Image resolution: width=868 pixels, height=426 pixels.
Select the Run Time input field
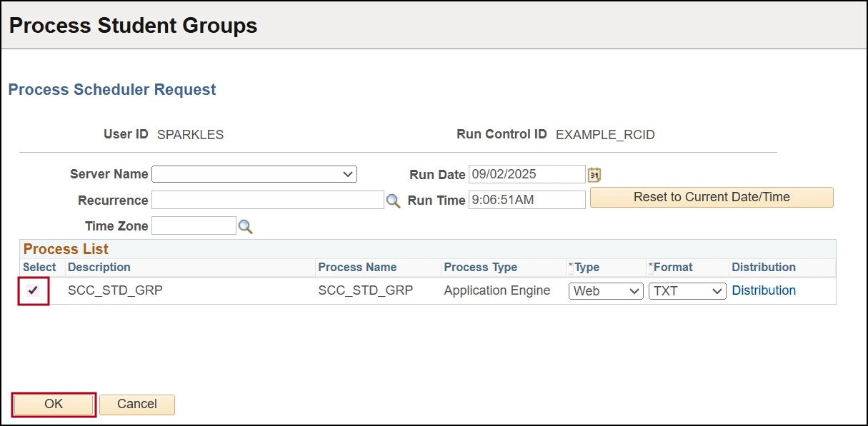[527, 200]
